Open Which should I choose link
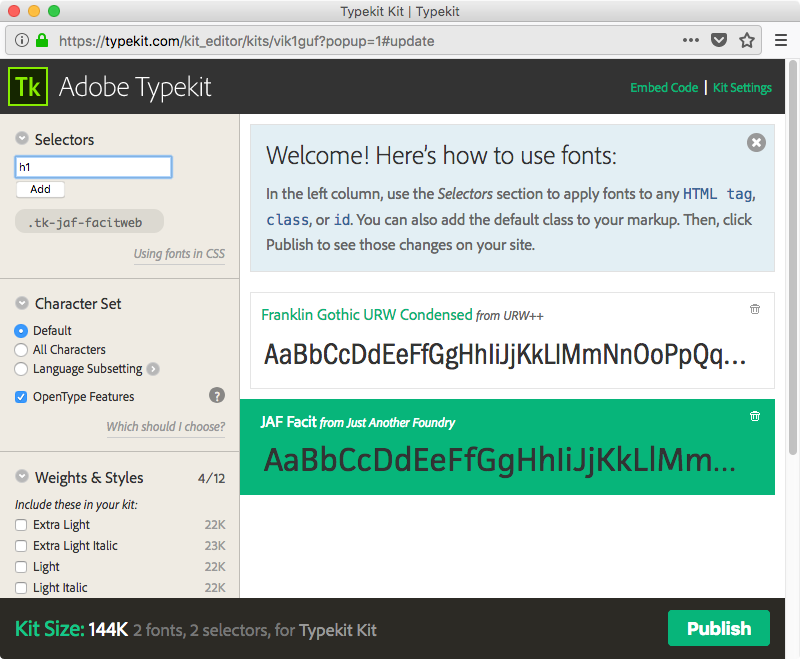This screenshot has width=800, height=659. (x=166, y=426)
